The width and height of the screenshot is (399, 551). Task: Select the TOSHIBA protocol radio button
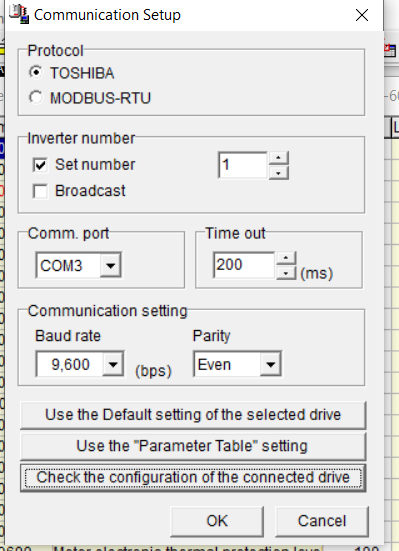[36, 73]
